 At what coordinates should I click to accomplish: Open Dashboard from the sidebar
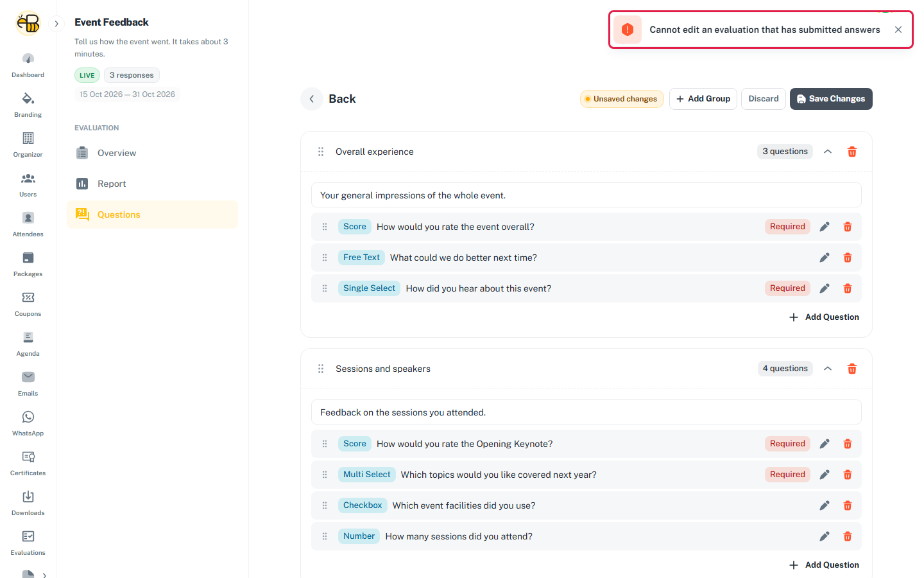click(28, 66)
